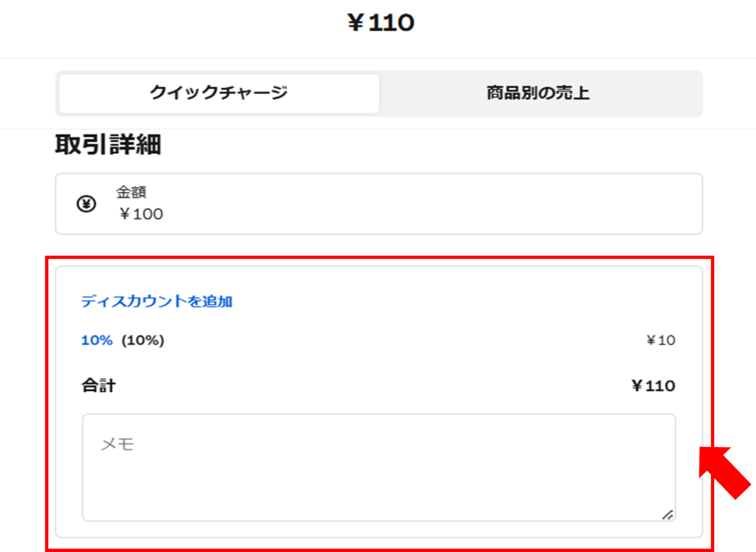756x552 pixels.
Task: Click the メモ placeholder text
Action: 118,444
